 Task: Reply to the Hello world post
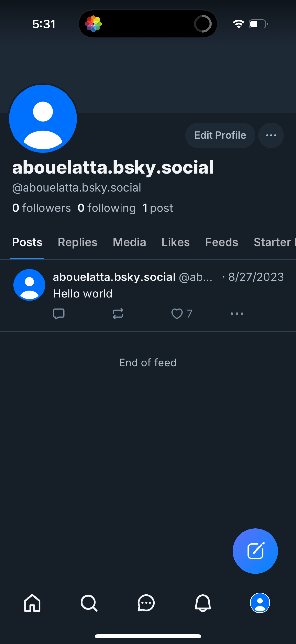coord(59,314)
